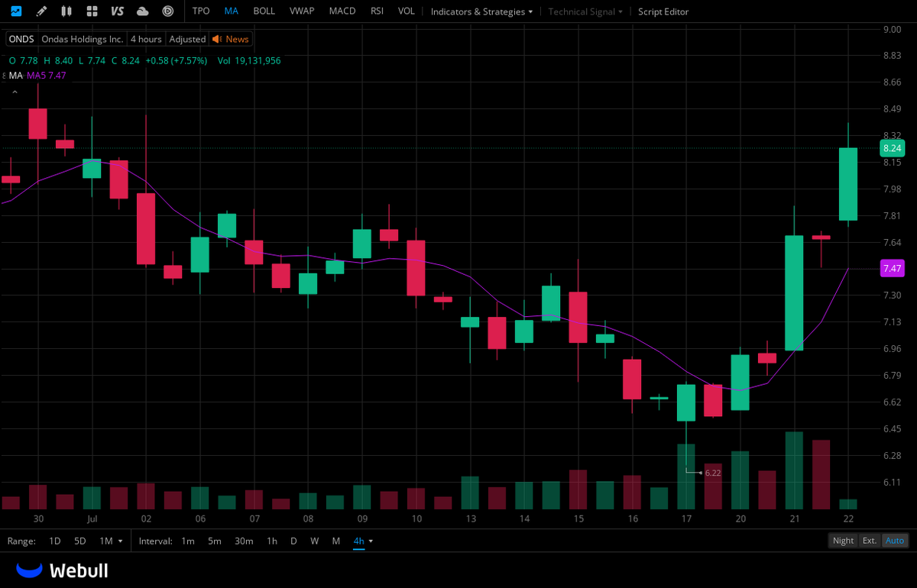The height and width of the screenshot is (588, 917).
Task: Set range to 5D
Action: [x=80, y=541]
